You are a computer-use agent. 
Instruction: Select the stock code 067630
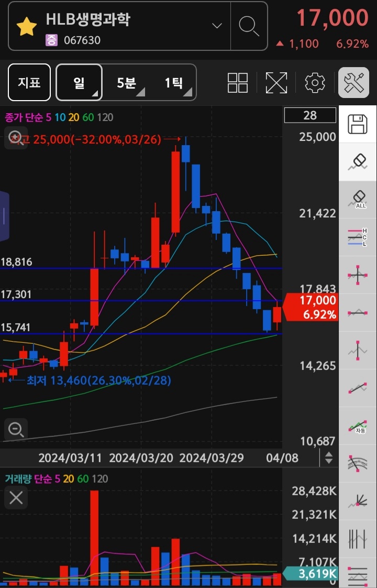pos(82,40)
